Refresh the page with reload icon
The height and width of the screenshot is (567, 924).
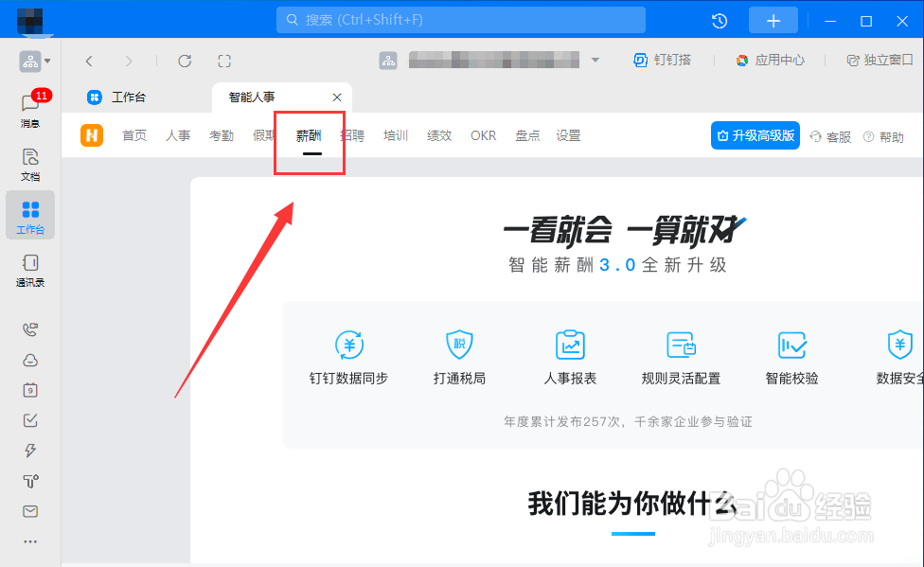[185, 61]
